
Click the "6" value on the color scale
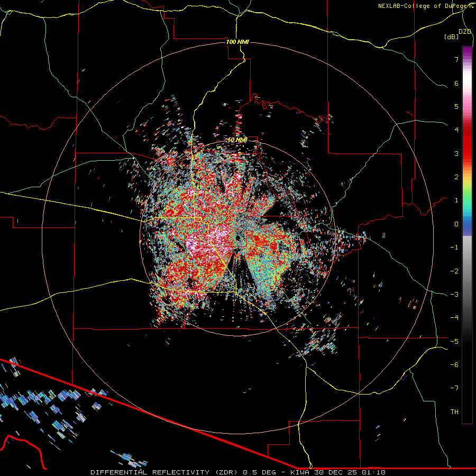point(456,83)
